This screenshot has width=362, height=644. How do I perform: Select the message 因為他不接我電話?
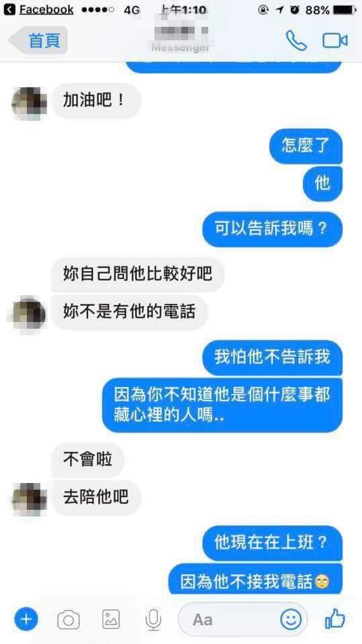click(255, 580)
